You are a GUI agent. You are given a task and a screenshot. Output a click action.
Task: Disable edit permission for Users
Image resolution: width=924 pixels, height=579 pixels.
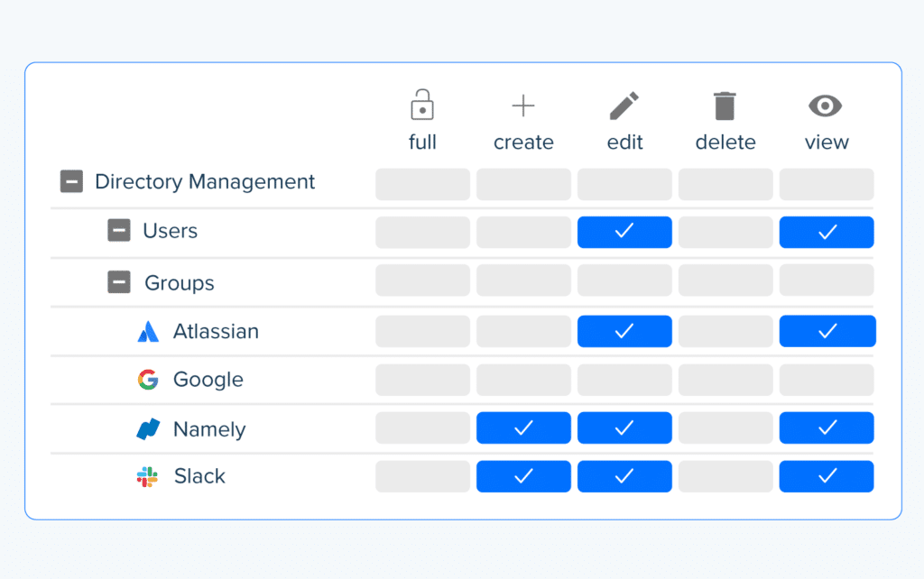(x=624, y=232)
